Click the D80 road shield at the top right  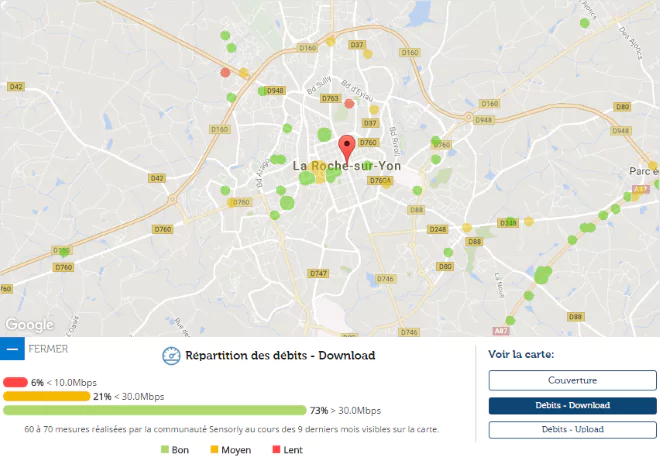623,107
